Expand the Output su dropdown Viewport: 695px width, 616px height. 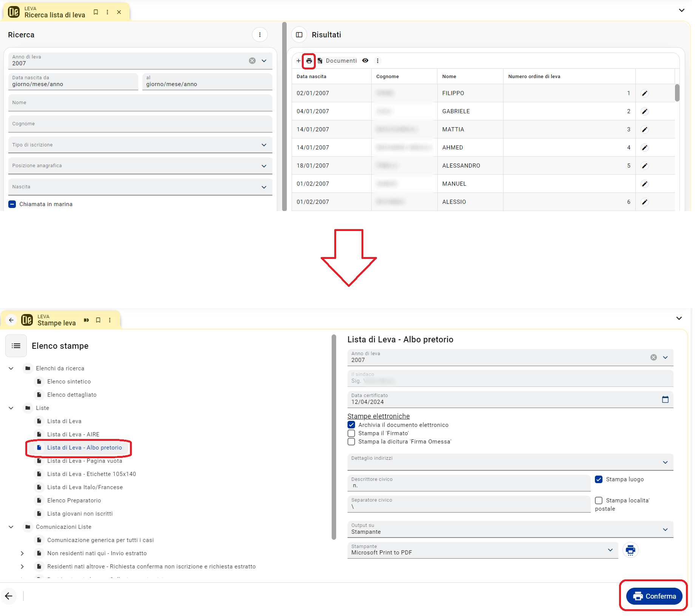tap(510, 529)
